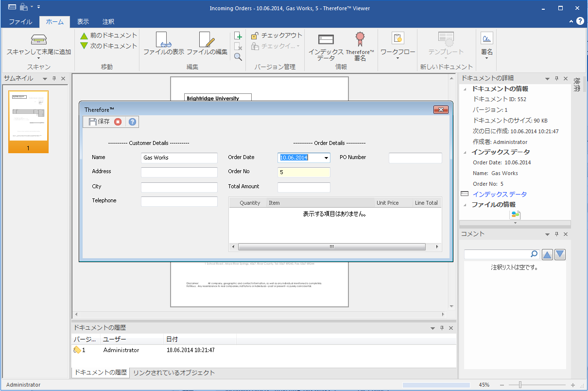Click the red stop icon in dialog
The image size is (588, 391).
(118, 122)
